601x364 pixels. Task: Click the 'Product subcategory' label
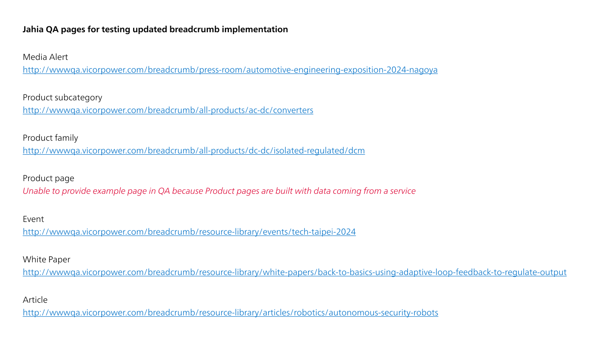click(63, 98)
